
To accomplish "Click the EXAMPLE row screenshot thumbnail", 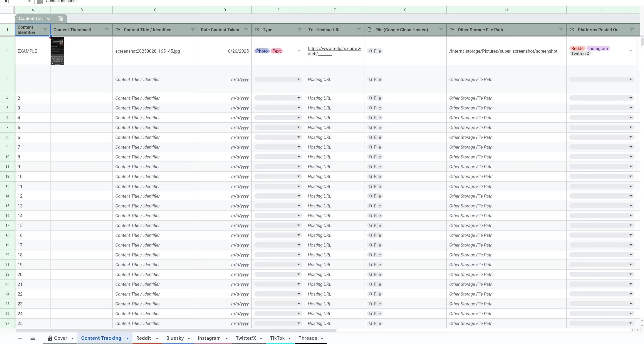I will coord(57,51).
